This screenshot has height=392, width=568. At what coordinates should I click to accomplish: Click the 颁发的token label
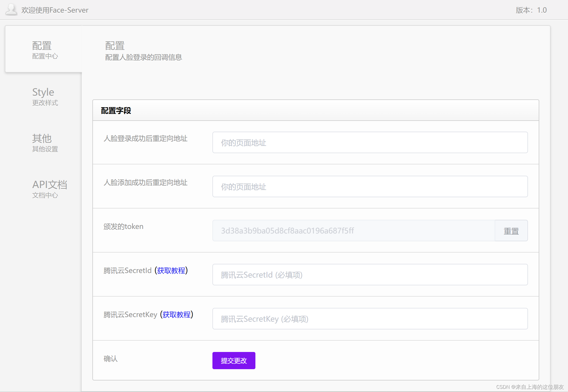123,226
